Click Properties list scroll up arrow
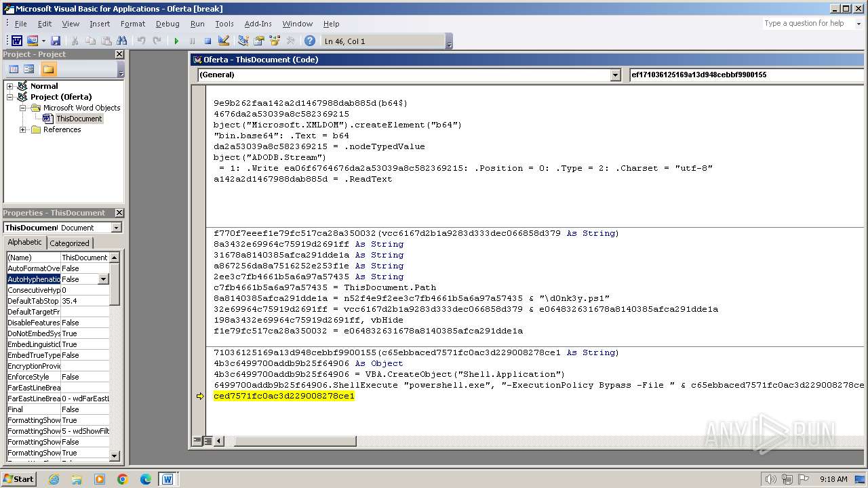 click(115, 257)
